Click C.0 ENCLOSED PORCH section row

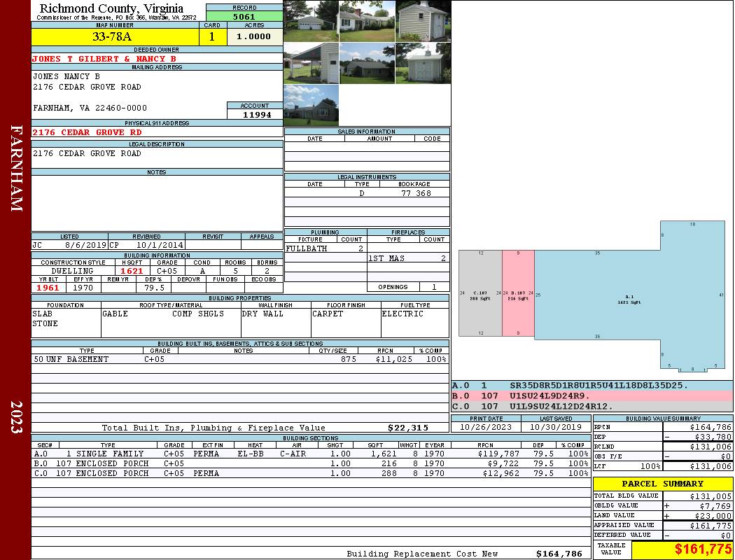(x=311, y=473)
